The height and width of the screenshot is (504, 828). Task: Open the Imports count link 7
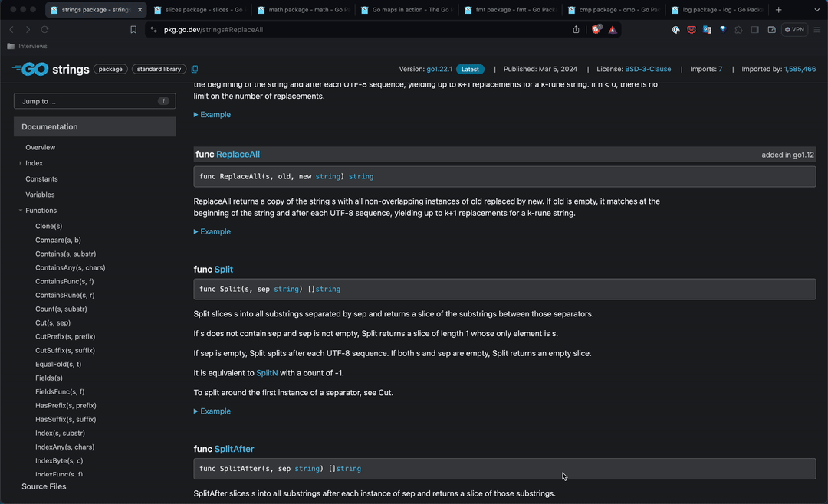[720, 69]
